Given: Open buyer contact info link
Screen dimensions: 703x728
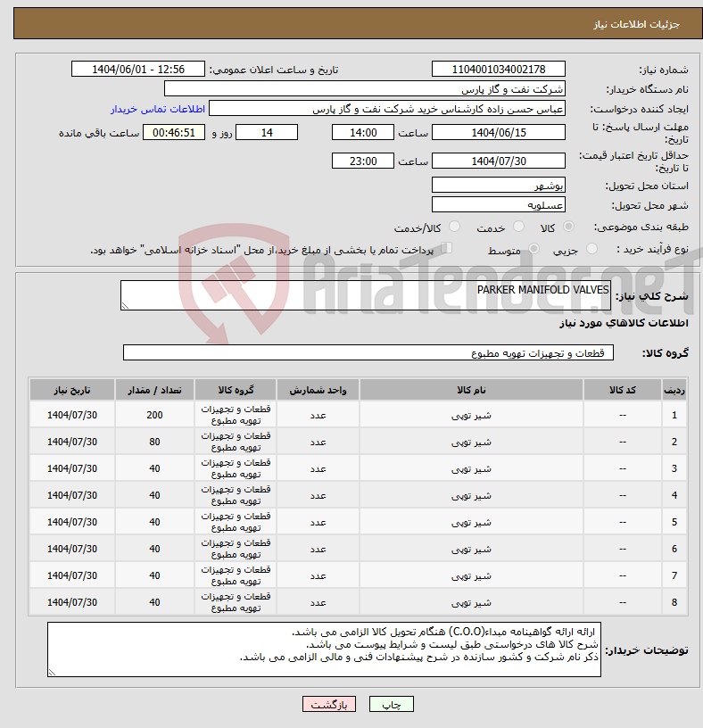Looking at the screenshot, I should [157, 109].
